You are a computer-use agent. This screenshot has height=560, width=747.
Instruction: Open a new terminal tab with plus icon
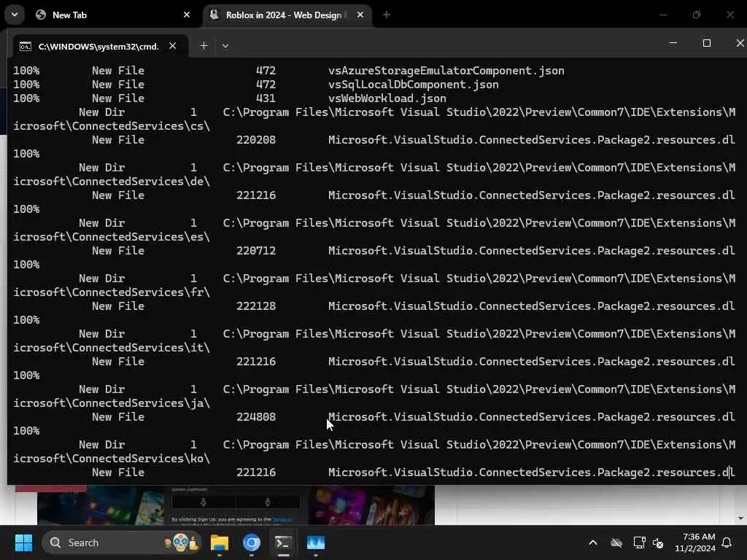(204, 46)
